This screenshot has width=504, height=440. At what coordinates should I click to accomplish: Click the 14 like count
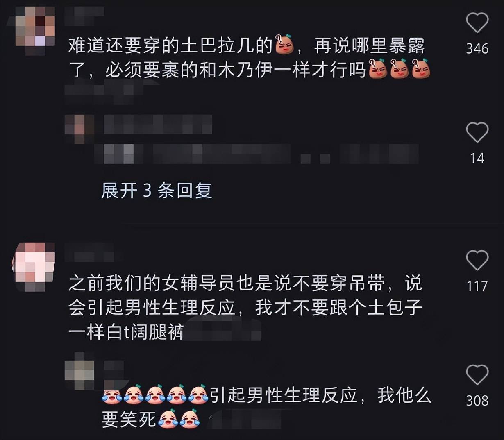click(477, 158)
